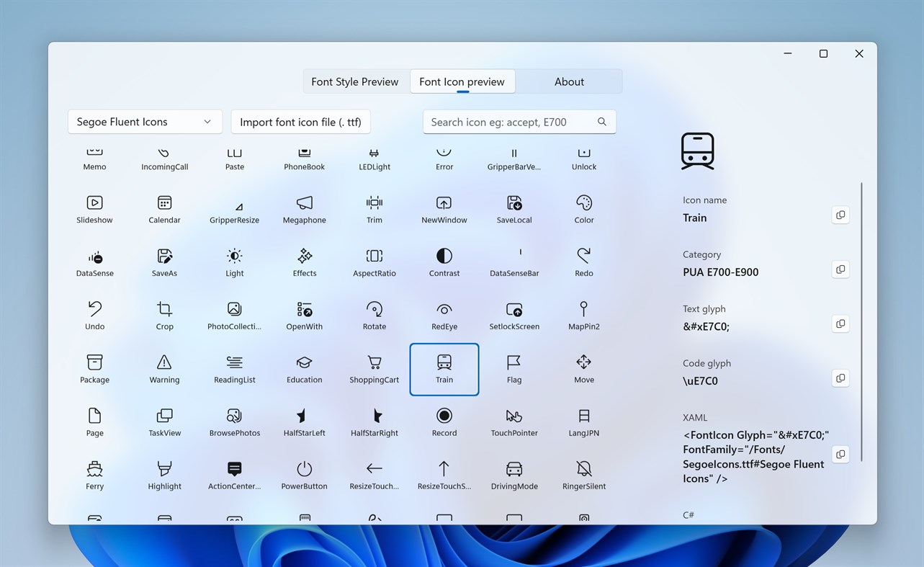Image resolution: width=924 pixels, height=567 pixels.
Task: Select the DataSenseBar icon
Action: (x=513, y=263)
